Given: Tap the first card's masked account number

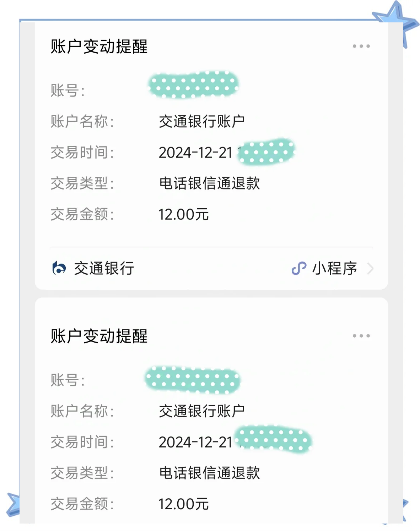Looking at the screenshot, I should point(193,85).
